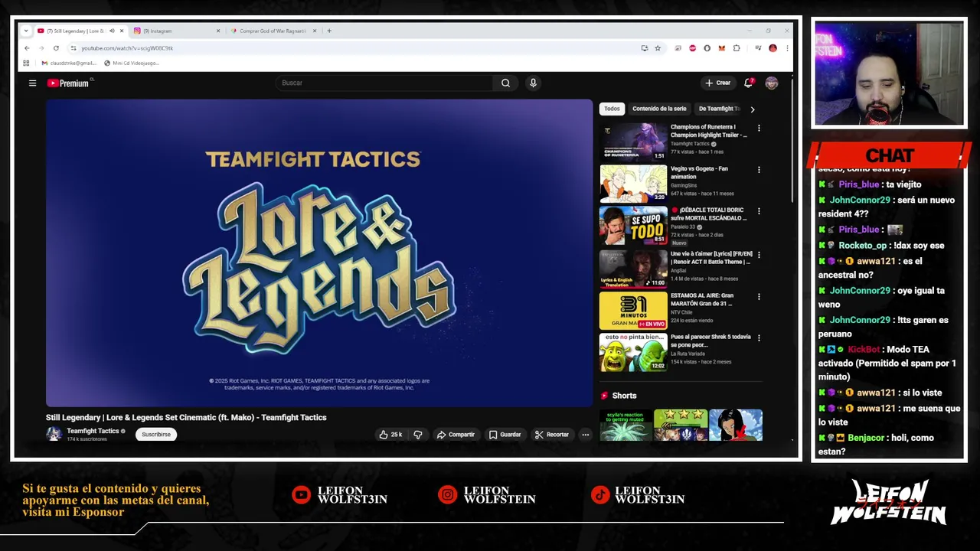Screen dimensions: 980x551
Task: Open Champions of Runeterra trailer thumbnail
Action: pos(633,142)
